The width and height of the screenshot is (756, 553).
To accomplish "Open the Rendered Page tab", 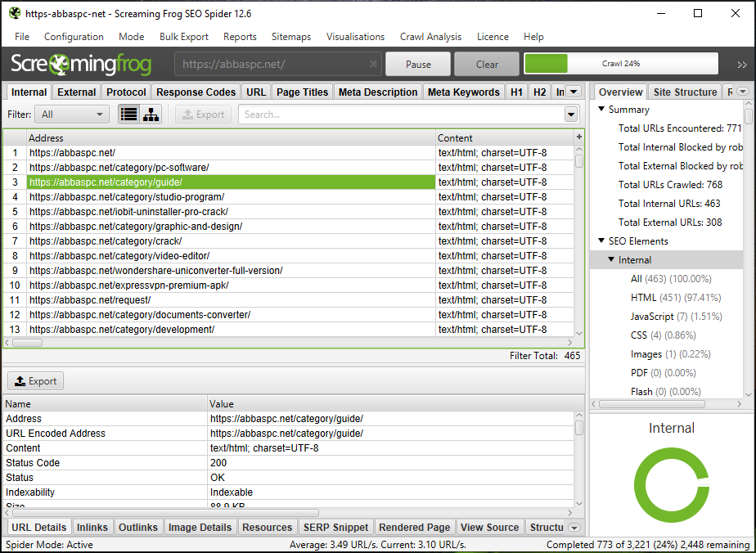I will [414, 528].
